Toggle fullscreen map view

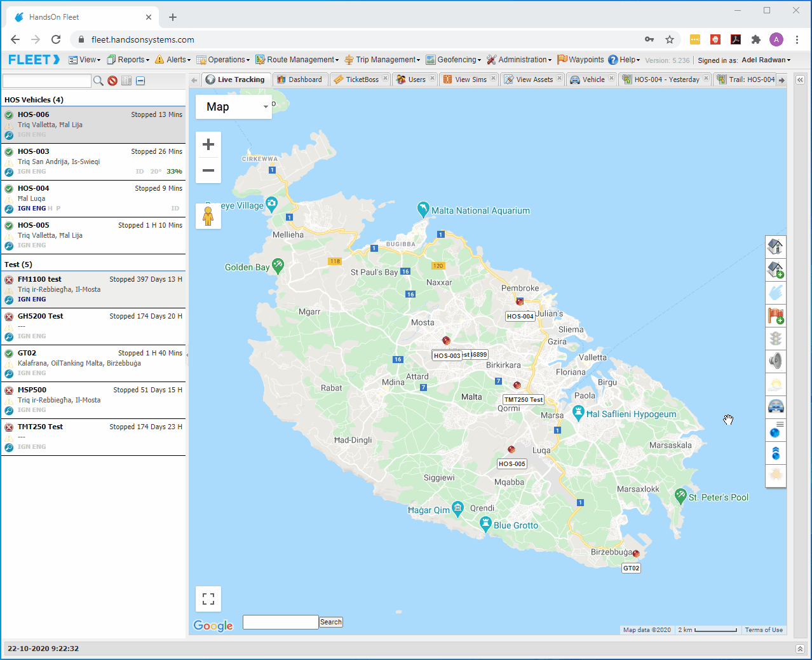(208, 599)
